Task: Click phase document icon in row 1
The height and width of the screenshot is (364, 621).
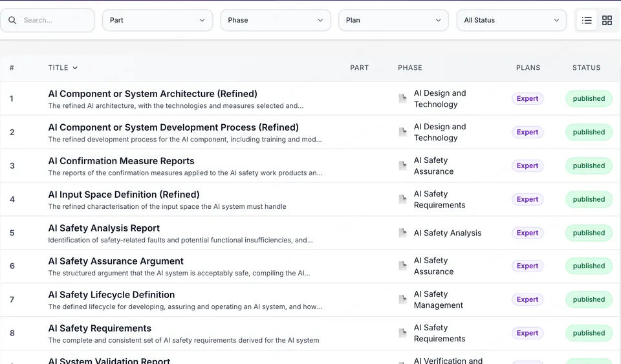Action: click(x=402, y=98)
